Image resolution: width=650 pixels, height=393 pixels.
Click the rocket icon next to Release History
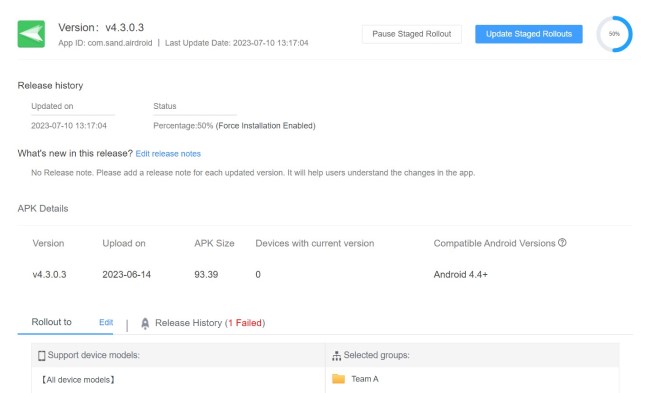(145, 323)
